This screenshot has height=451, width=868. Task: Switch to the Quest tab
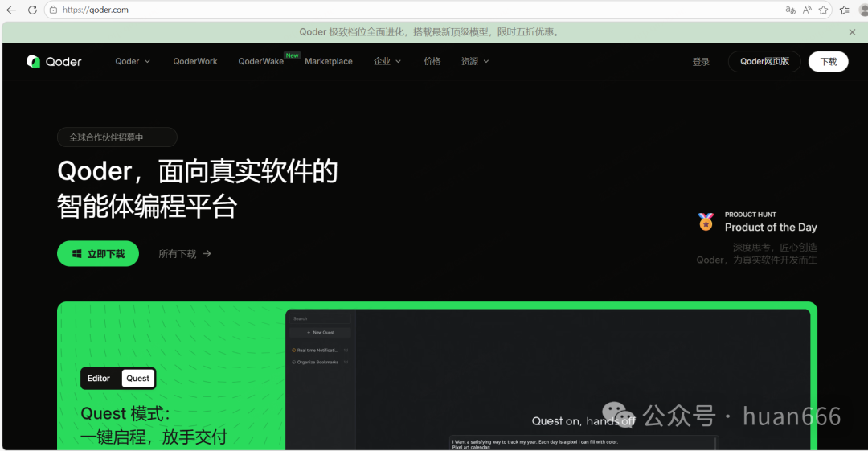point(138,379)
